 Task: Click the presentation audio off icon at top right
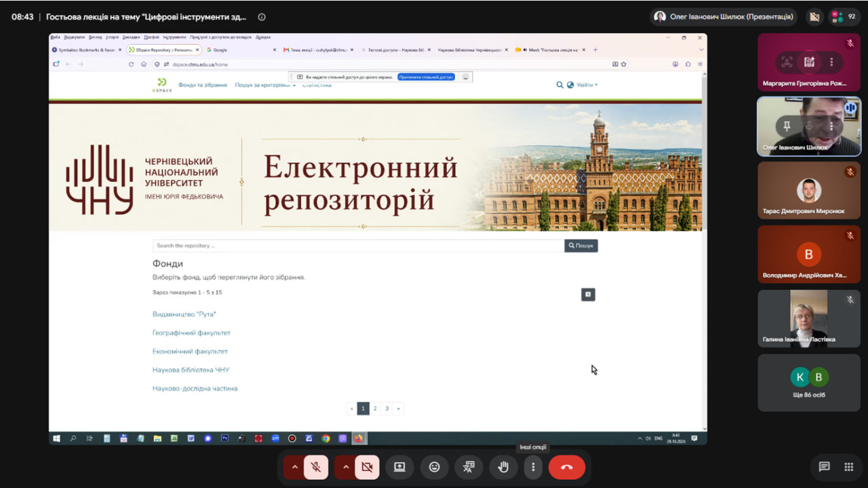(x=814, y=17)
